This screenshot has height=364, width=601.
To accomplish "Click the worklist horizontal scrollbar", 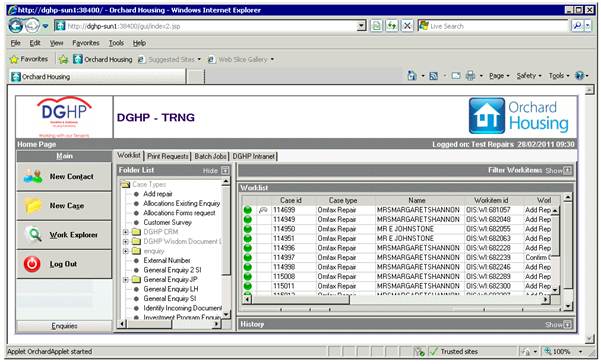I will pyautogui.click(x=396, y=299).
